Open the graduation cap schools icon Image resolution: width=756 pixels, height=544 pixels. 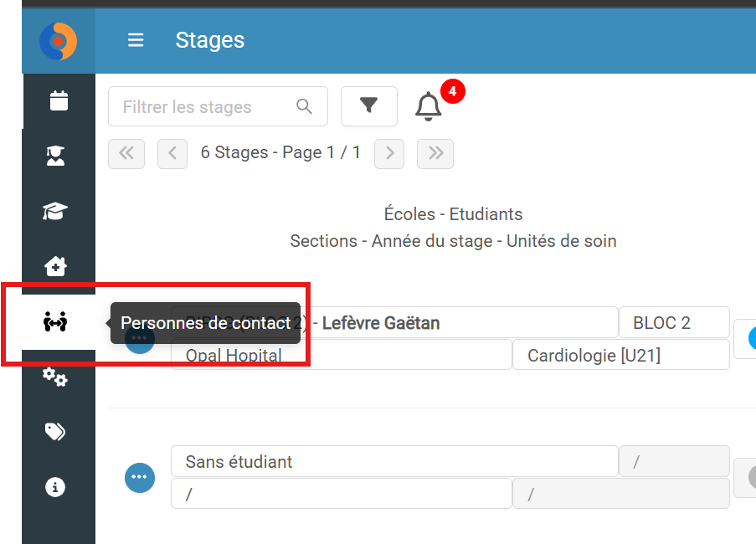pyautogui.click(x=55, y=211)
